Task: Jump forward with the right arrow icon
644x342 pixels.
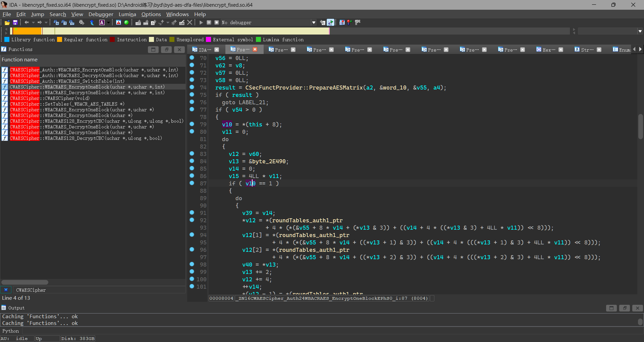Action: coord(39,22)
